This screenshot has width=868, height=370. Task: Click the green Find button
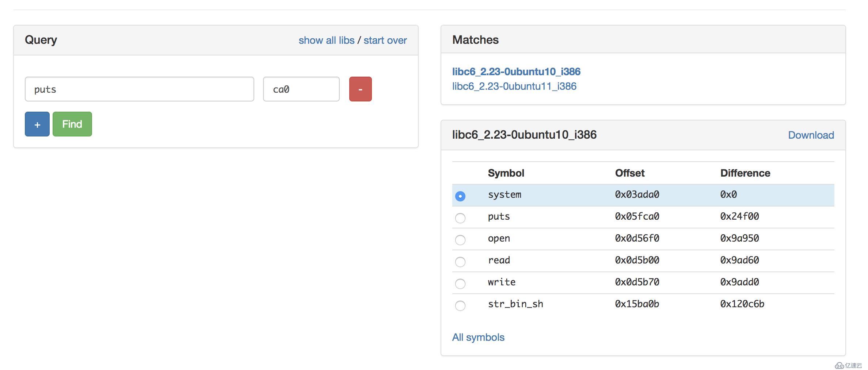click(72, 124)
